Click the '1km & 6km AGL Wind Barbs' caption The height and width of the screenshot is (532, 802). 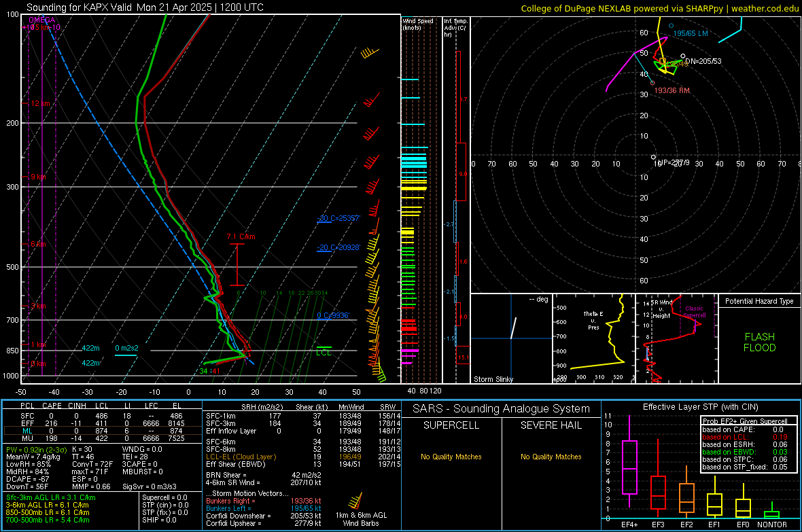click(x=361, y=519)
